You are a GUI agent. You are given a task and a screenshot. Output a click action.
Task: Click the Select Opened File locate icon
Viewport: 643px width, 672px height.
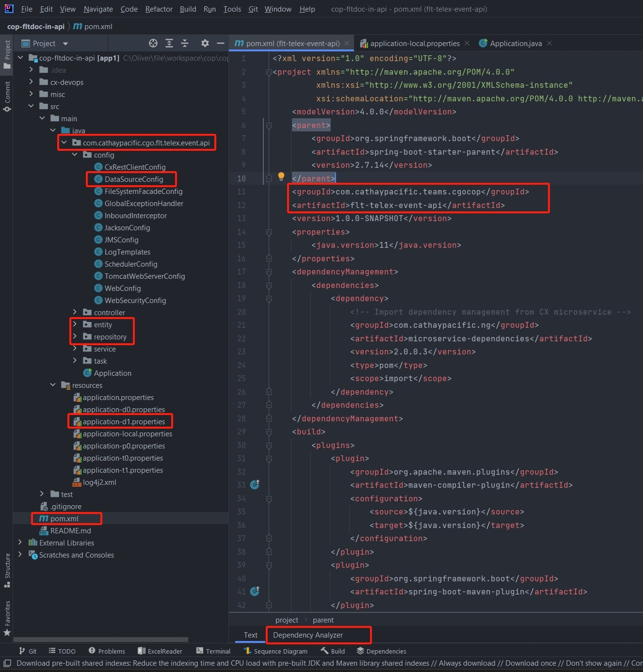tap(153, 44)
